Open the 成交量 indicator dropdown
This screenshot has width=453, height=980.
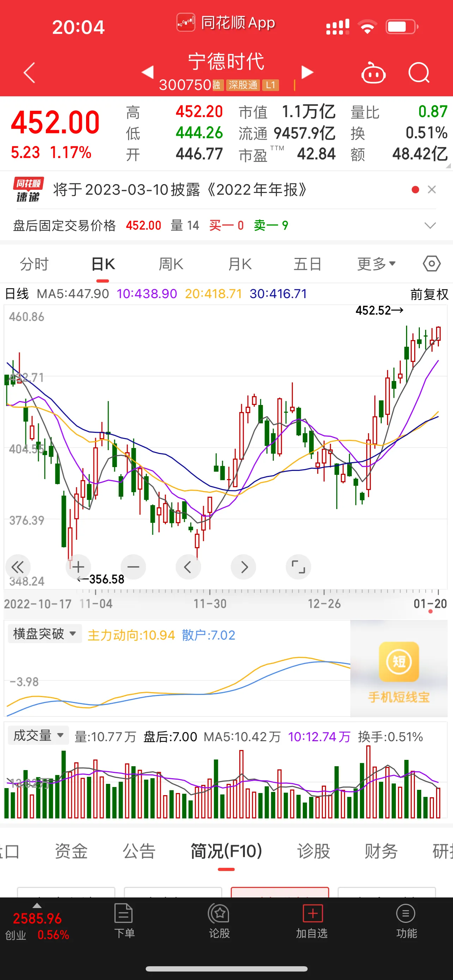click(38, 736)
